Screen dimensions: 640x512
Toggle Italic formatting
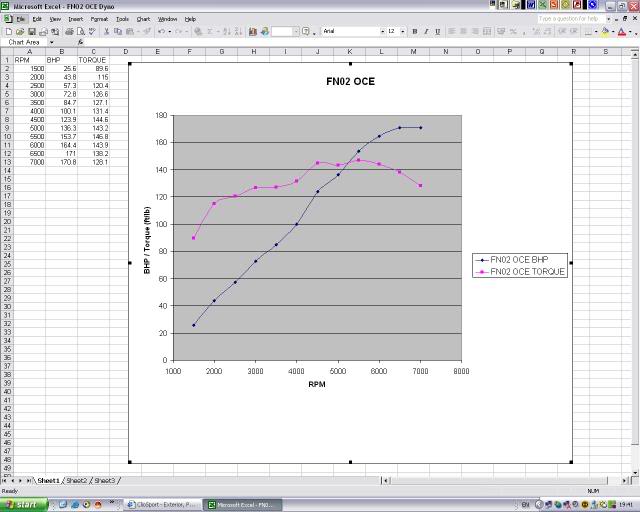click(x=428, y=31)
